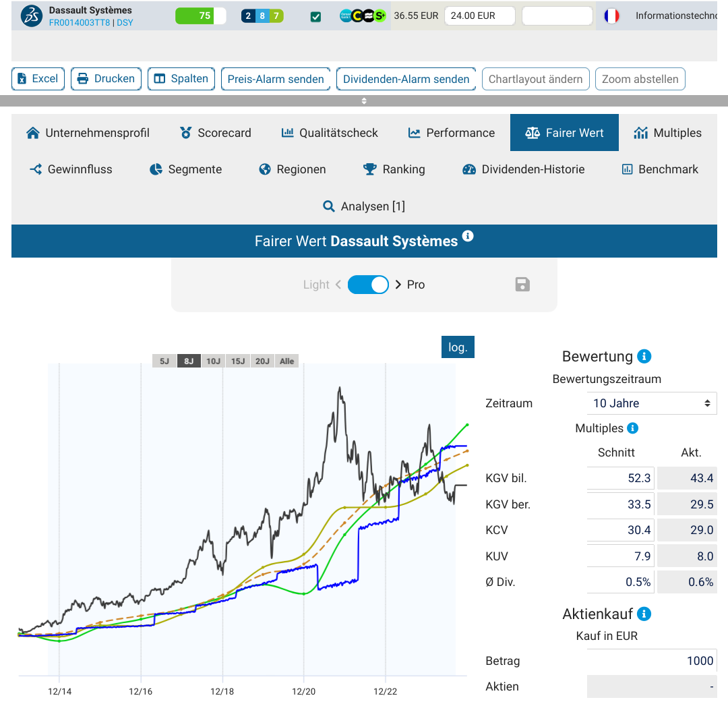Click the broker logo icons cluster

[363, 16]
